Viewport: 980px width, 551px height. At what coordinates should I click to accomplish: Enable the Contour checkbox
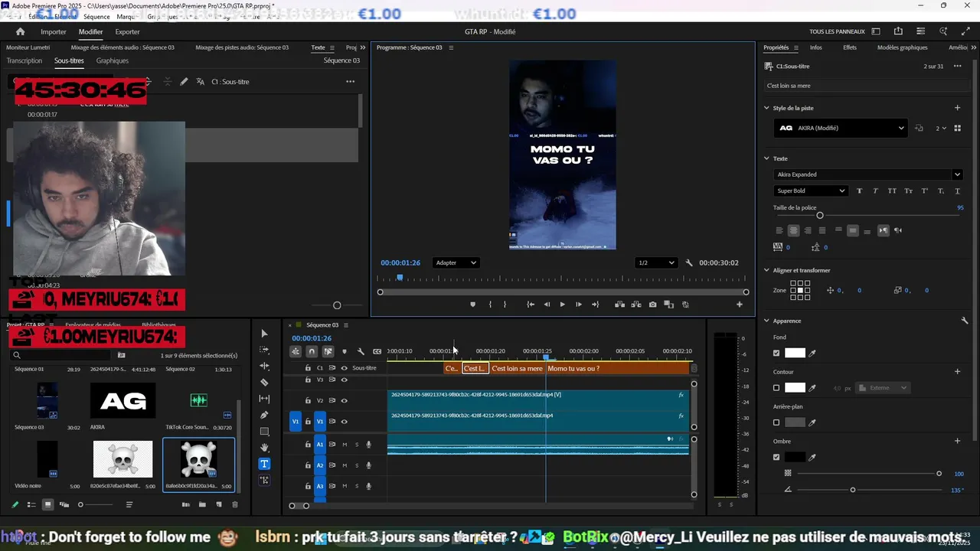pos(776,388)
